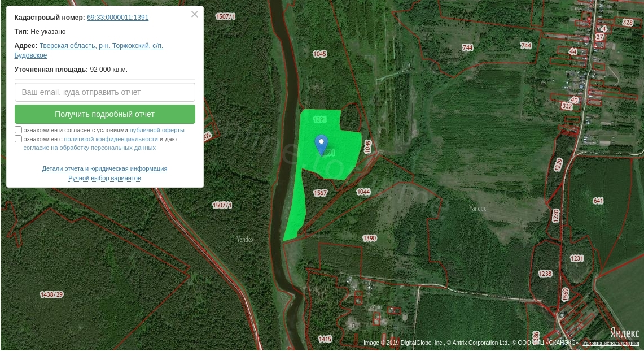Screen dimensions: 644x351
Task: Tick the privacy policy consent checkbox
Action: [18, 139]
